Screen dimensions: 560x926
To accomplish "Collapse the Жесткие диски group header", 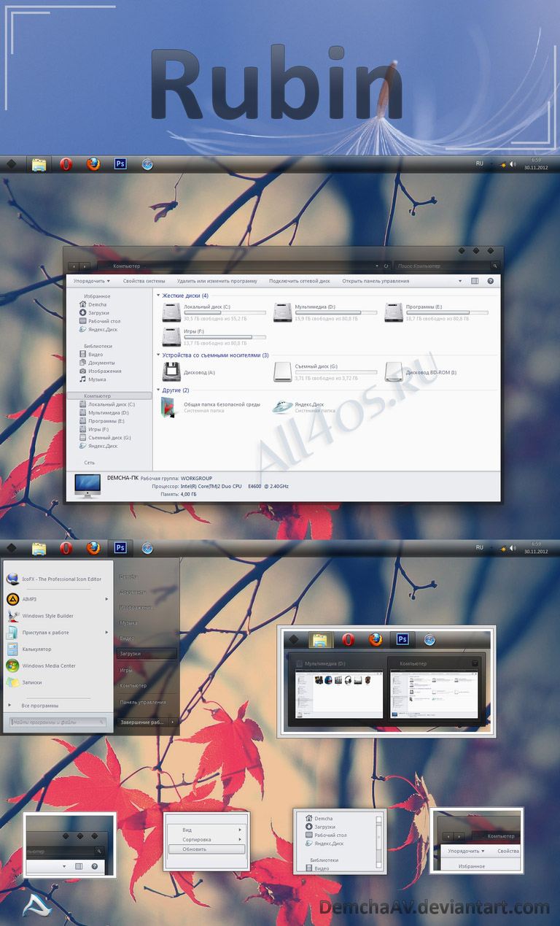I will pyautogui.click(x=185, y=296).
